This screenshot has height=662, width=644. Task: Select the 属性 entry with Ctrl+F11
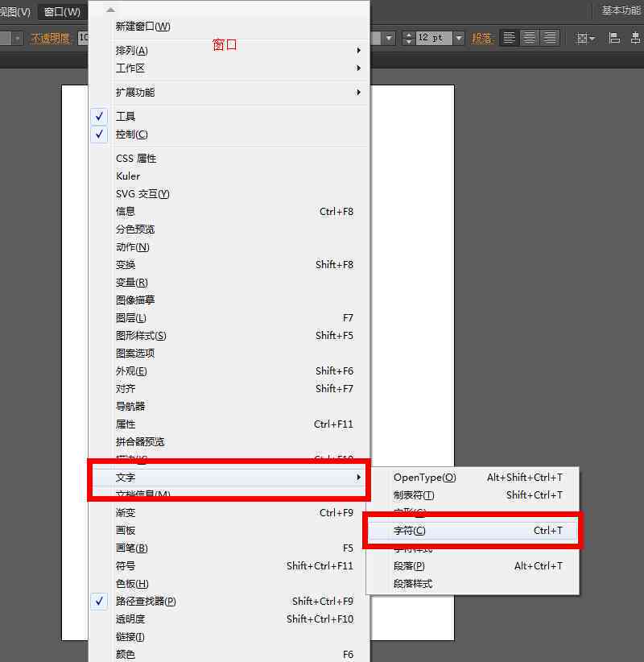point(229,424)
